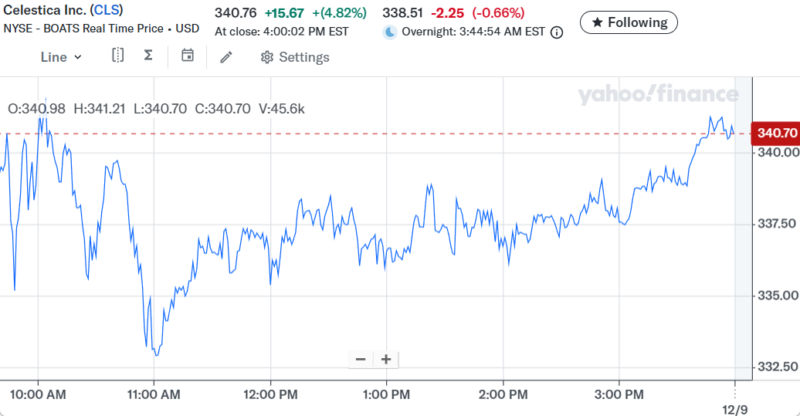Image resolution: width=800 pixels, height=416 pixels.
Task: Click the 338.51 overnight price
Action: click(x=404, y=12)
